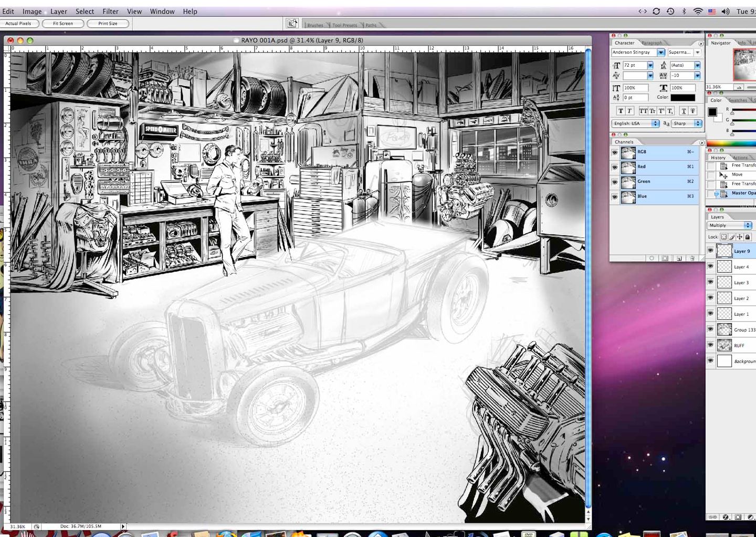Click the Move history state icon
756x537 pixels.
tap(723, 174)
